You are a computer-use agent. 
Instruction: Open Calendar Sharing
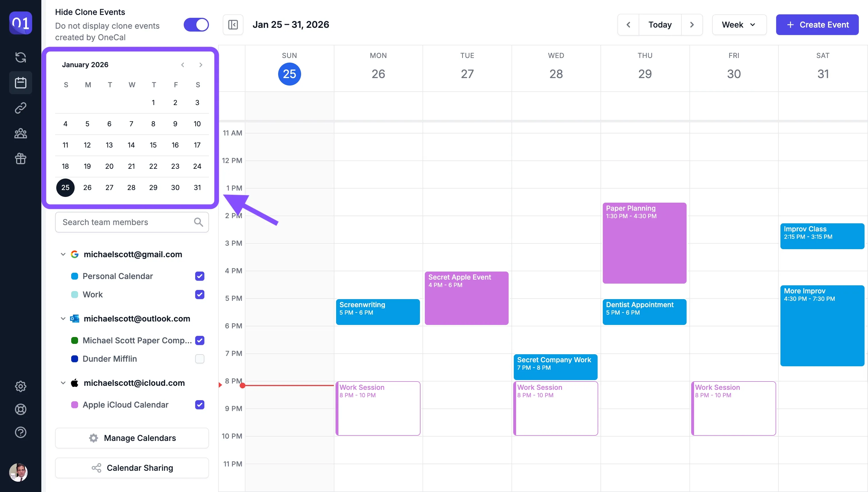point(132,468)
